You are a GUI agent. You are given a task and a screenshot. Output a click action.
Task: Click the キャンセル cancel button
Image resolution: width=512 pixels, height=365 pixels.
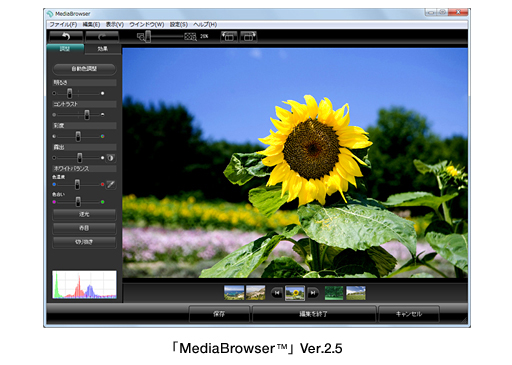pos(409,314)
